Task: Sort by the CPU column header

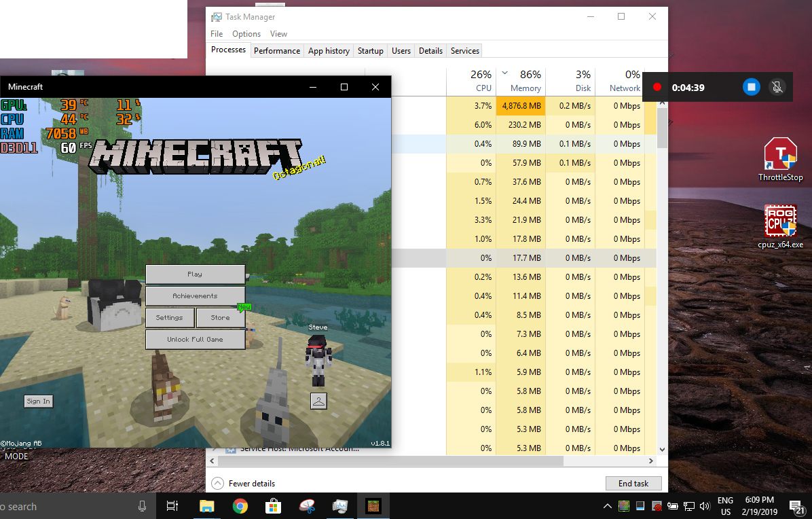Action: [471, 82]
